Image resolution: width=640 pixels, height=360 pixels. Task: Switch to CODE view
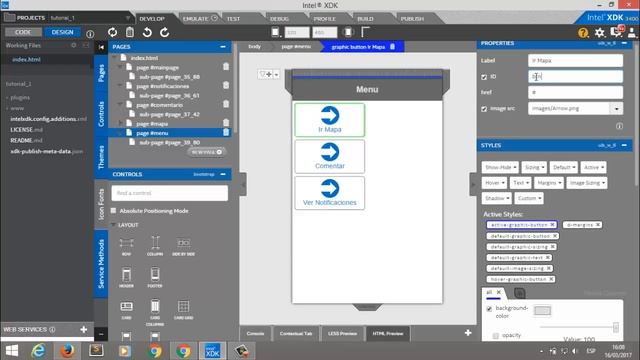pyautogui.click(x=23, y=32)
